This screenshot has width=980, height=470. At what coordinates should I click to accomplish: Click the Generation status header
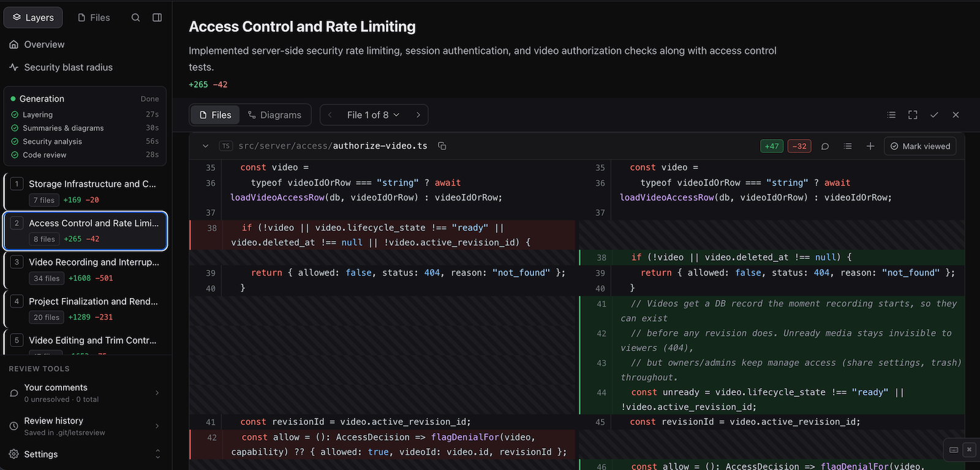pos(85,99)
